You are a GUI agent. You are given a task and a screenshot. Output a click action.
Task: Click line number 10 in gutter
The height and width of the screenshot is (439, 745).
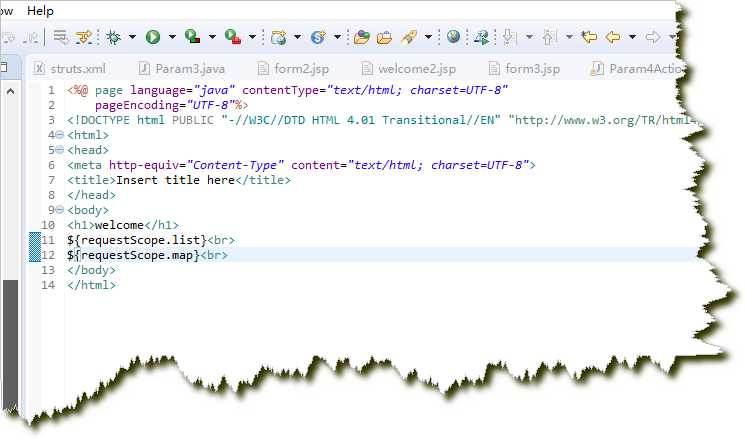click(x=48, y=225)
